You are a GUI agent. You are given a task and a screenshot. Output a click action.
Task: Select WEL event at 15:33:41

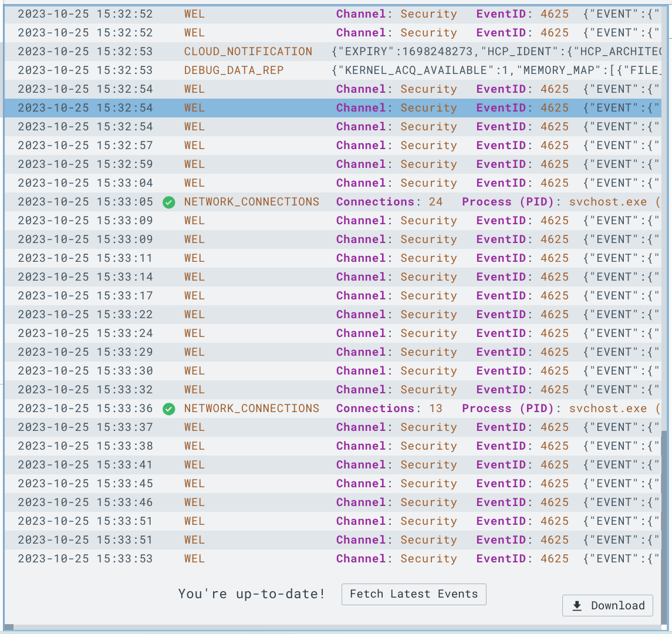(333, 465)
